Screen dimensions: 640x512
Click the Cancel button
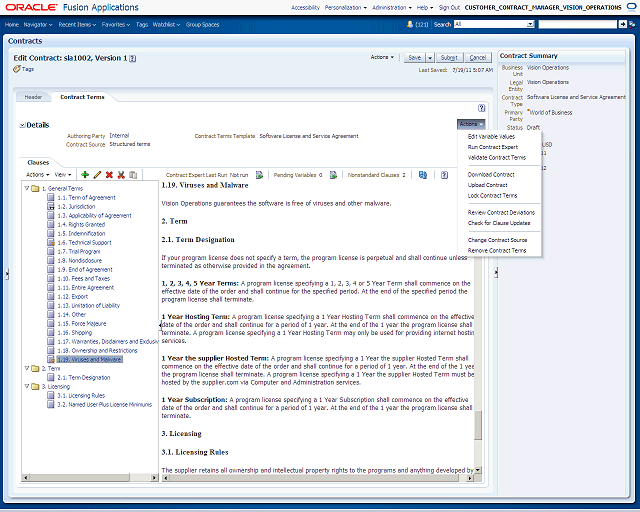tap(478, 58)
